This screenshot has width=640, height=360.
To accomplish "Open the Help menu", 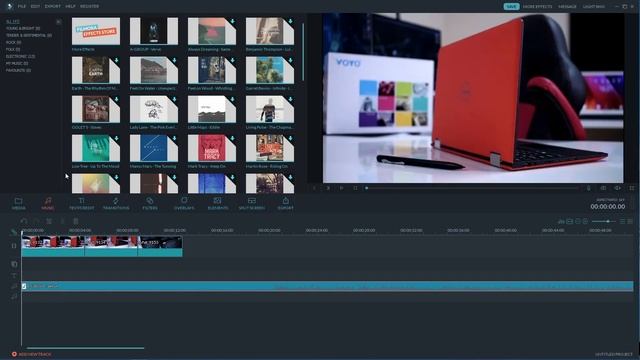I will [70, 7].
